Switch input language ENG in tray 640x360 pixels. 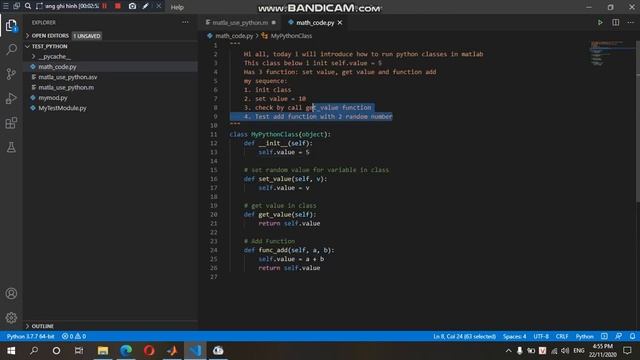[579, 351]
